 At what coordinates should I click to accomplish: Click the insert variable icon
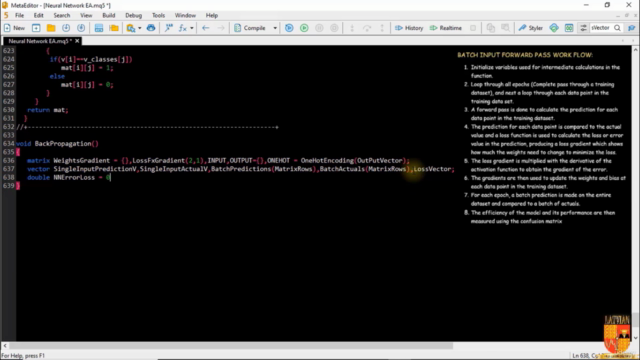[169, 28]
